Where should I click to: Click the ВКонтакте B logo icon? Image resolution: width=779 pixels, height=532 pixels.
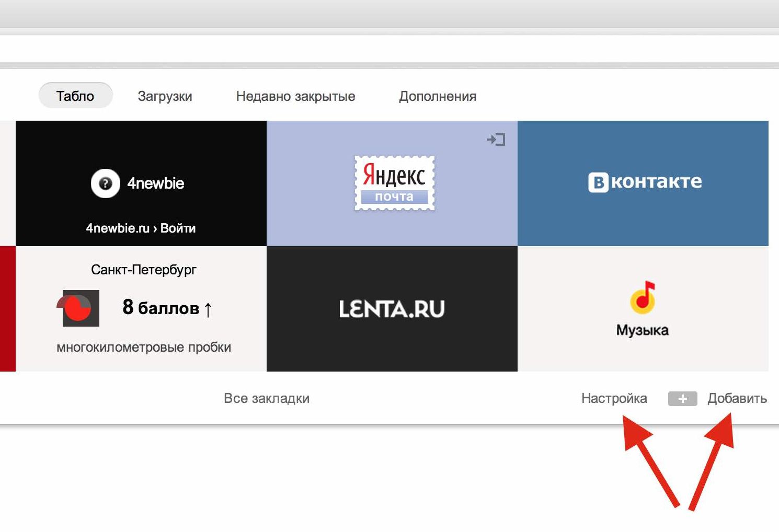tap(598, 182)
